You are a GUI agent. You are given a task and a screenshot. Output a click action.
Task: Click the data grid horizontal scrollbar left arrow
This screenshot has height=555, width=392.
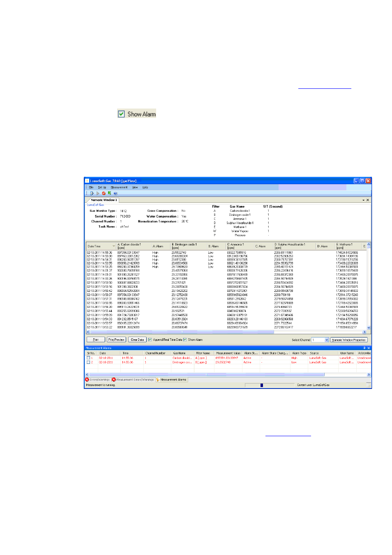(x=88, y=332)
